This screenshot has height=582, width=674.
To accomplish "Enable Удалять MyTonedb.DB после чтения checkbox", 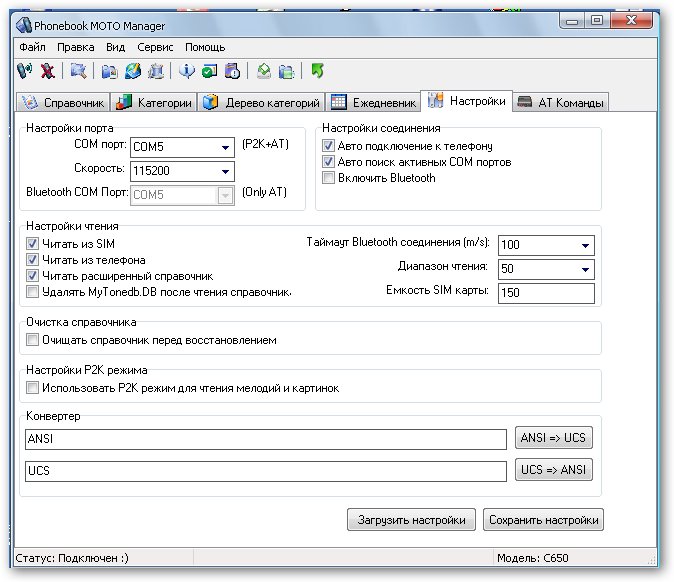I will tap(32, 291).
